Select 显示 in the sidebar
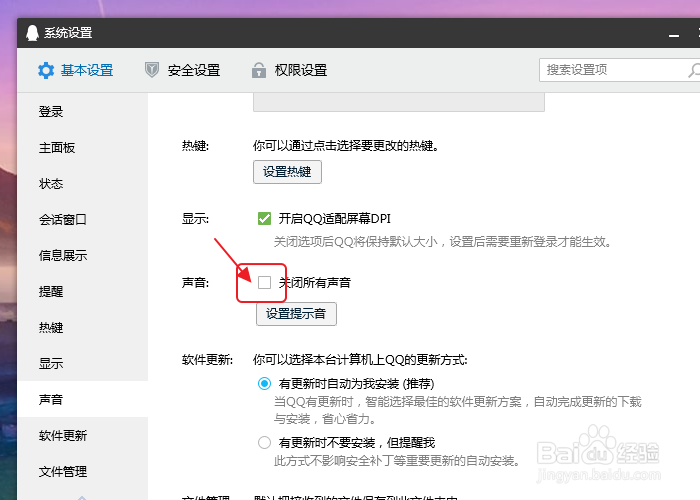 [83, 363]
